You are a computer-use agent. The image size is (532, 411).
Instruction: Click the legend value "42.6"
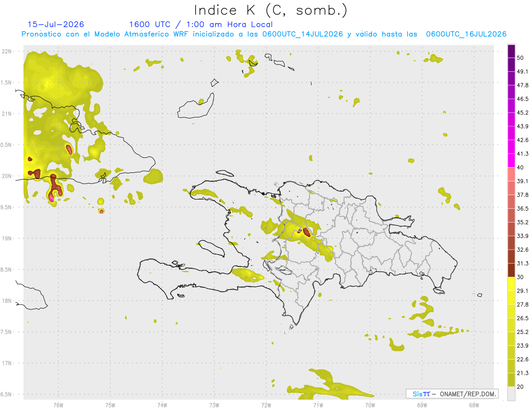coord(524,140)
